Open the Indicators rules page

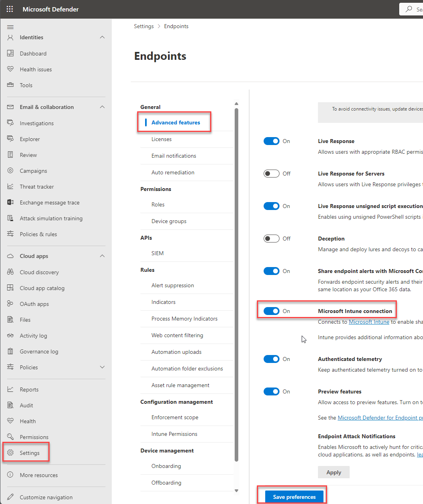163,302
